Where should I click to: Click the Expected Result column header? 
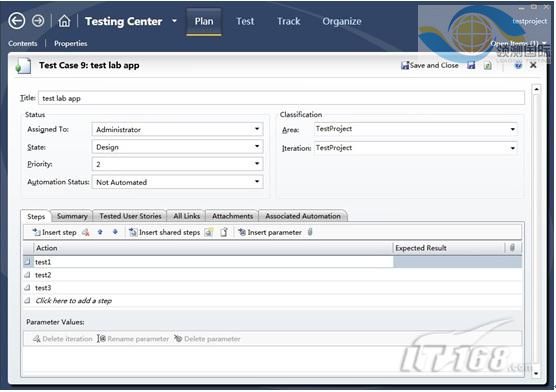click(449, 248)
